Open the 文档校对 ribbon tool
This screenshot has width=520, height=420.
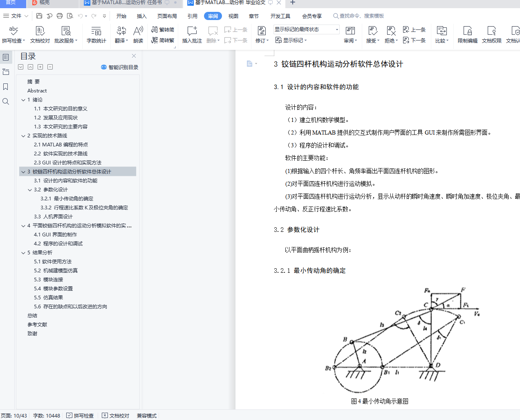(x=40, y=34)
